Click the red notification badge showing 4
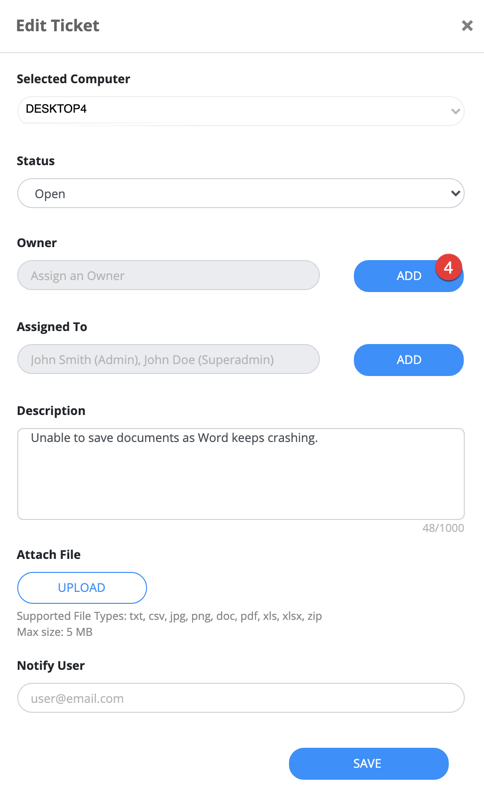Image resolution: width=484 pixels, height=796 pixels. point(448,267)
